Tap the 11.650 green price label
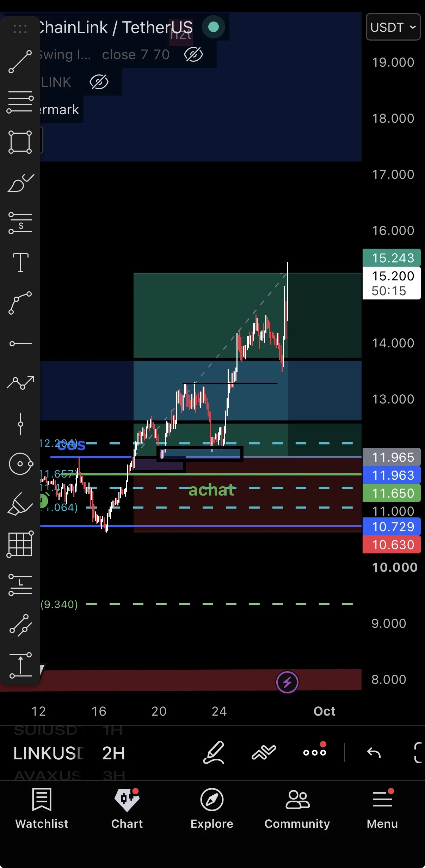This screenshot has height=868, width=425. click(392, 493)
